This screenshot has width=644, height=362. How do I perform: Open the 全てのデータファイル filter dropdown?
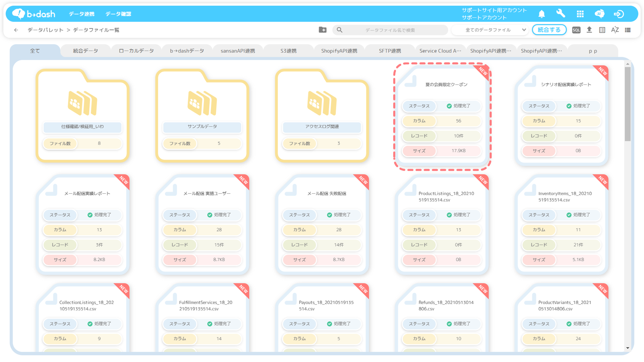(x=490, y=30)
